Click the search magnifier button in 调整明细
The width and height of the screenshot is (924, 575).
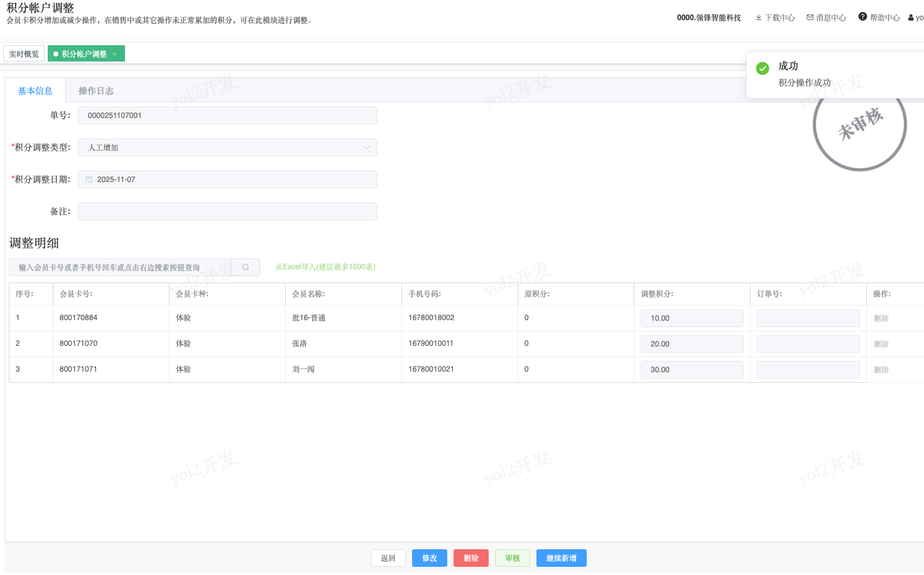tap(246, 267)
